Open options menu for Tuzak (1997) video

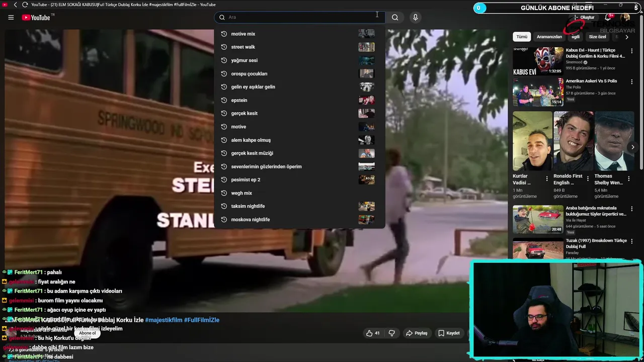coord(632,242)
